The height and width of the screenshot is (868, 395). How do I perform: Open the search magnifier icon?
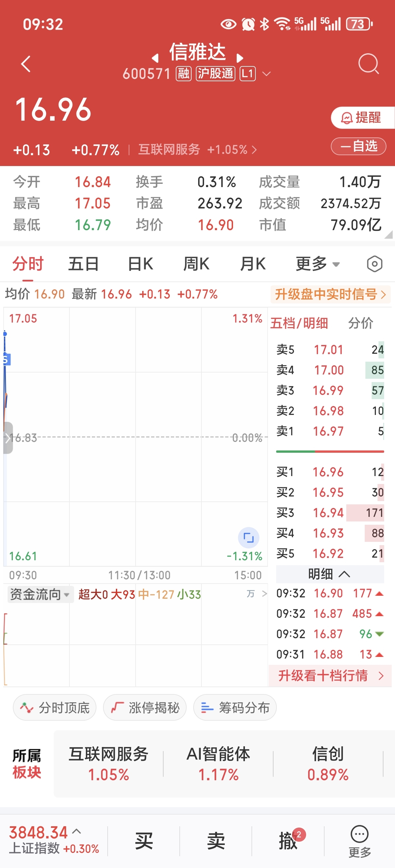(x=368, y=64)
